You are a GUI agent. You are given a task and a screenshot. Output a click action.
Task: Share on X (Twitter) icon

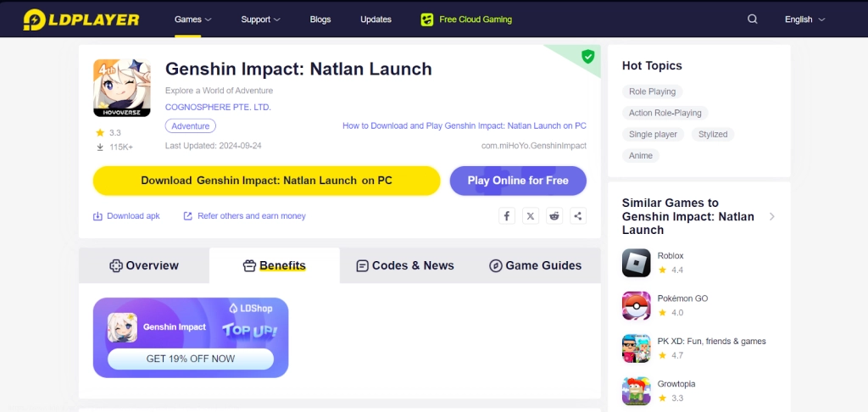pos(531,216)
